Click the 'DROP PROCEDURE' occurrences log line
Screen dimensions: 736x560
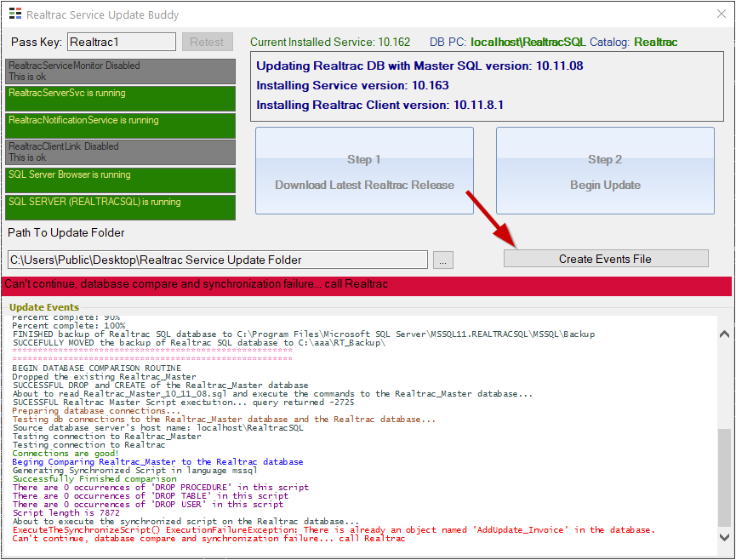coord(161,488)
